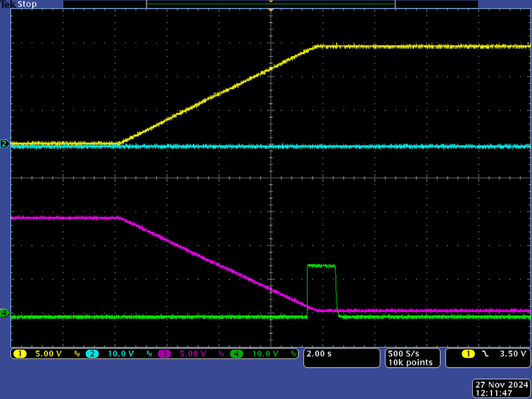This screenshot has width=532, height=399.
Task: Click the channel 2 10.0 V scale readout
Action: [120, 354]
